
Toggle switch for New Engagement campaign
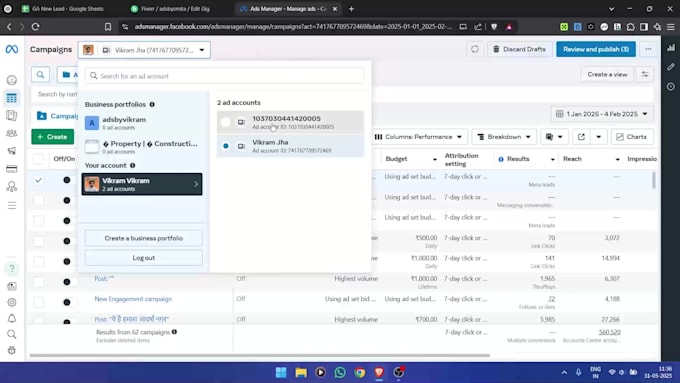(67, 302)
